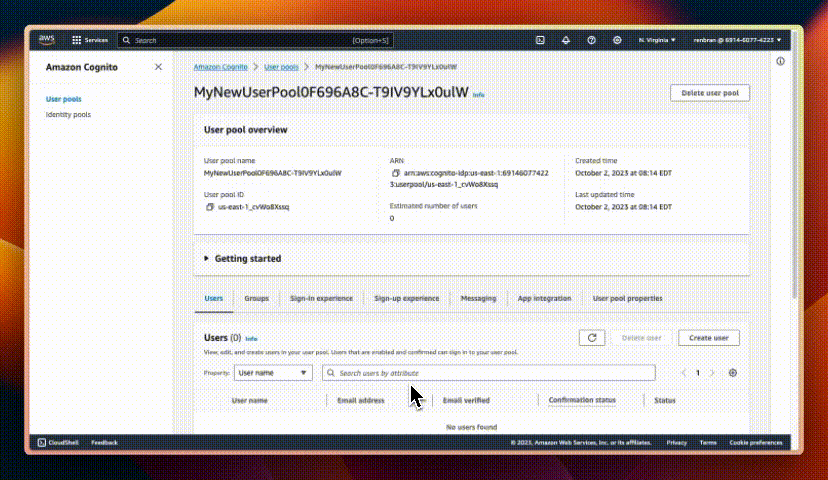The image size is (828, 480).
Task: Launch the CloudShell icon in top bar
Action: coord(540,40)
